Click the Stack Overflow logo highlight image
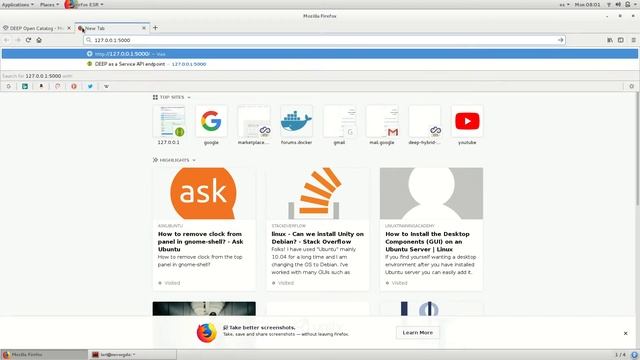The image size is (640, 360). pyautogui.click(x=318, y=193)
